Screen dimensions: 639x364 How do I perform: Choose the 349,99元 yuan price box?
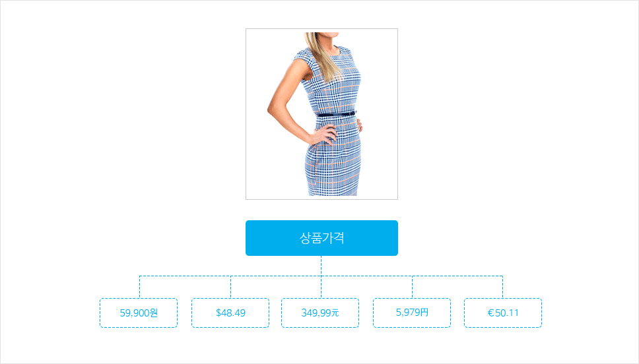[x=320, y=313]
